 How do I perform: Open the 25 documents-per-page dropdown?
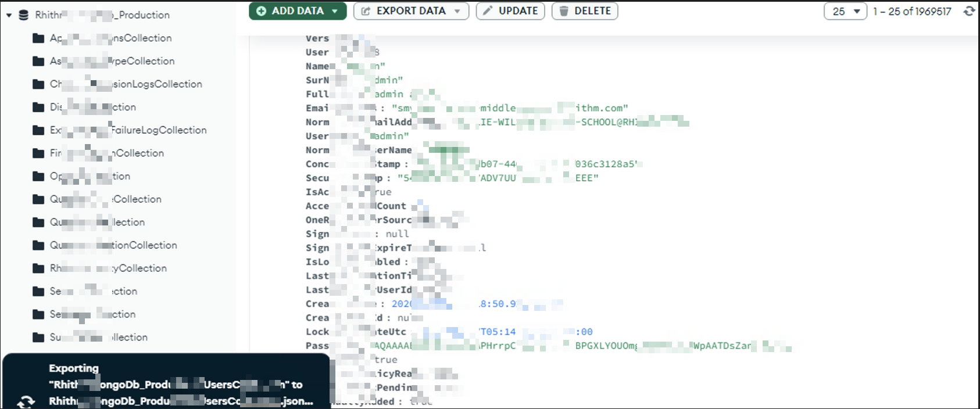click(845, 12)
